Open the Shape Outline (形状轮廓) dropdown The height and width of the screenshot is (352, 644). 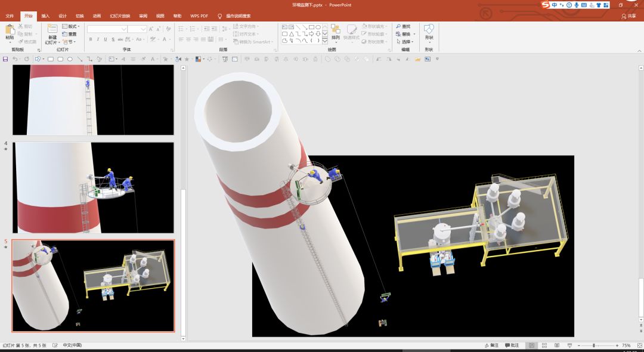[x=374, y=34]
